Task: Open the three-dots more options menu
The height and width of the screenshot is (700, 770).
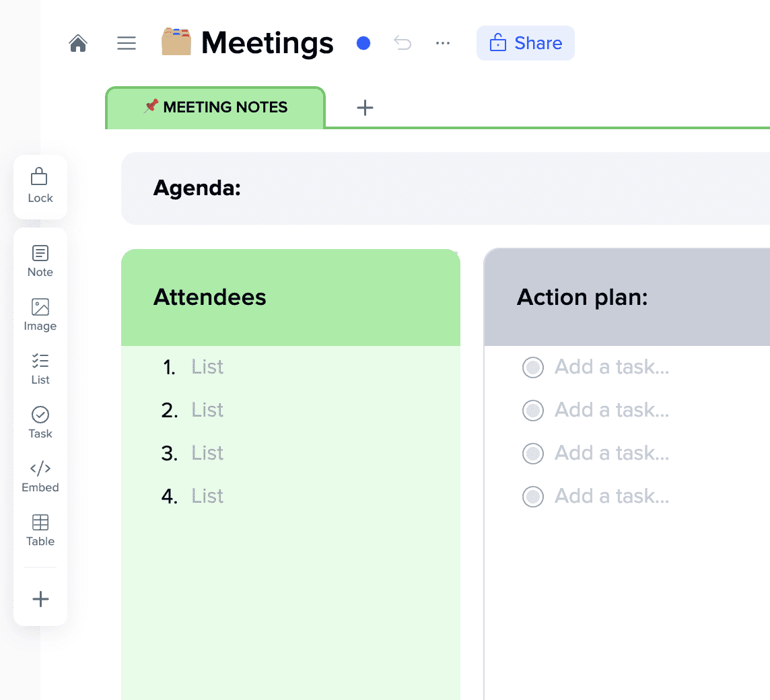Action: coord(442,43)
